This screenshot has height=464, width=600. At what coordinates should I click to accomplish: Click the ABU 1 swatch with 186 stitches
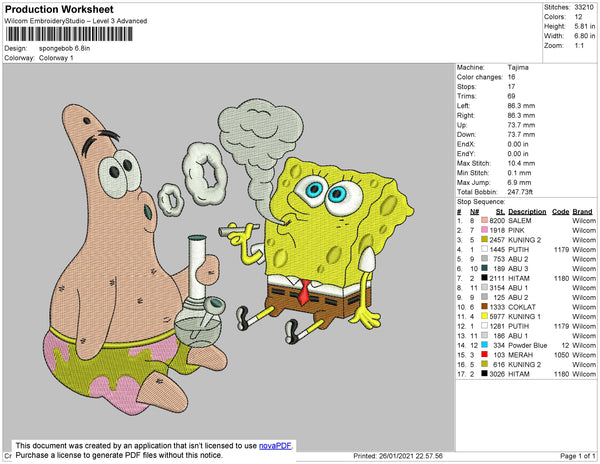(484, 335)
